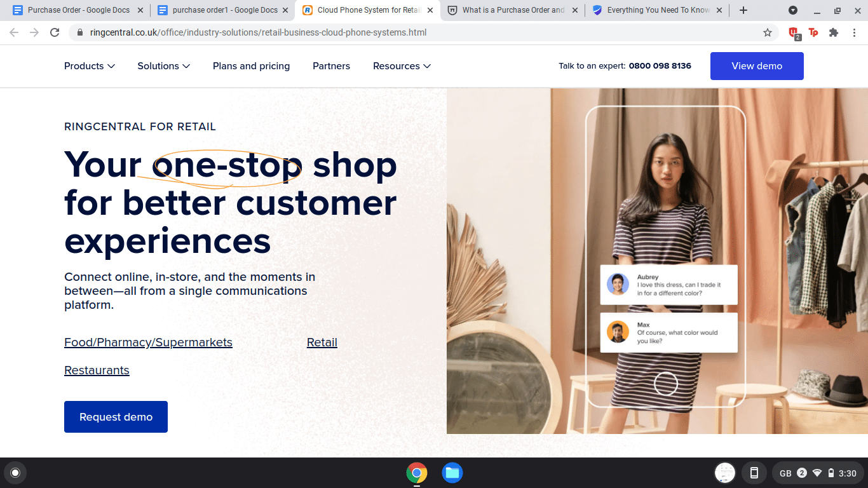Close the Cloud Phone System tab
This screenshot has width=868, height=488.
[x=430, y=10]
